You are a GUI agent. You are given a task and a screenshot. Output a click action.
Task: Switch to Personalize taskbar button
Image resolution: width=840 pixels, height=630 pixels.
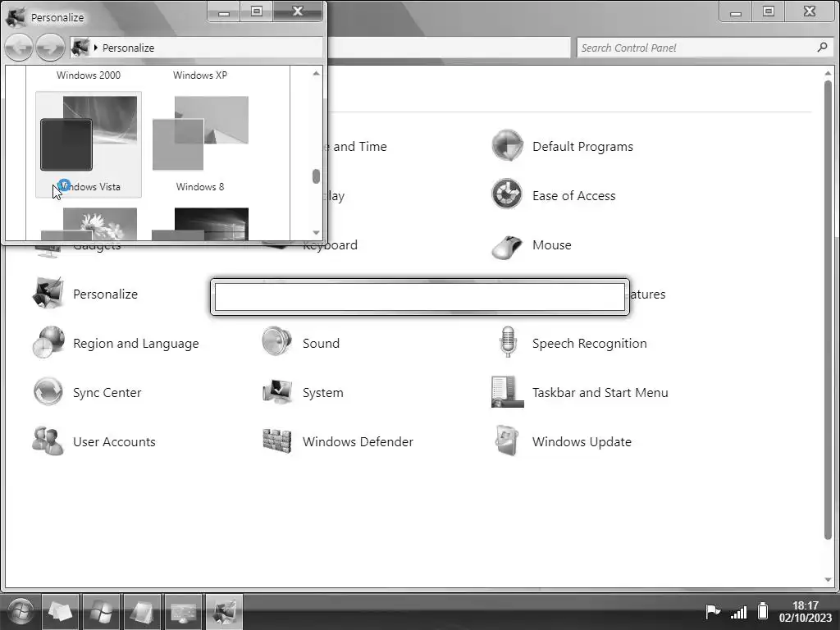coord(225,611)
